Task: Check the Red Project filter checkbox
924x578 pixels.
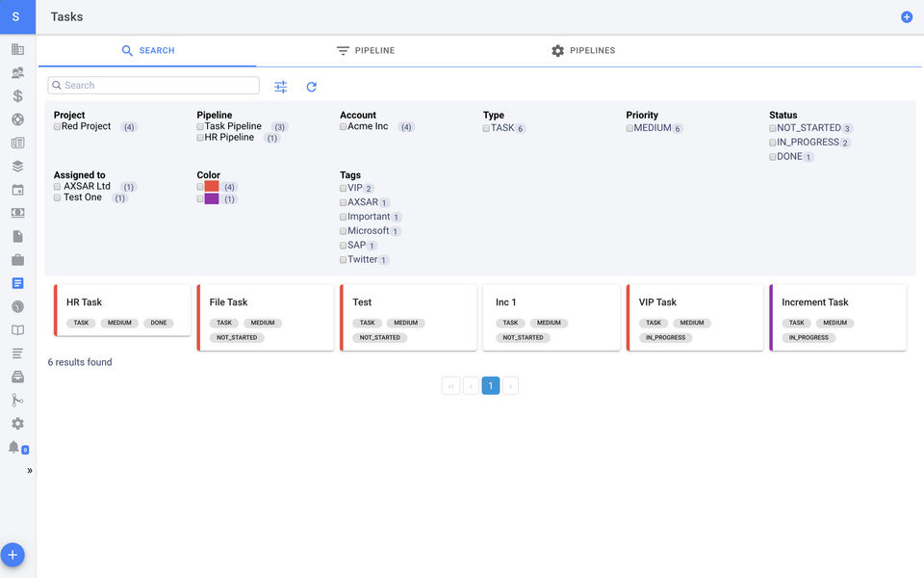Action: pyautogui.click(x=58, y=126)
